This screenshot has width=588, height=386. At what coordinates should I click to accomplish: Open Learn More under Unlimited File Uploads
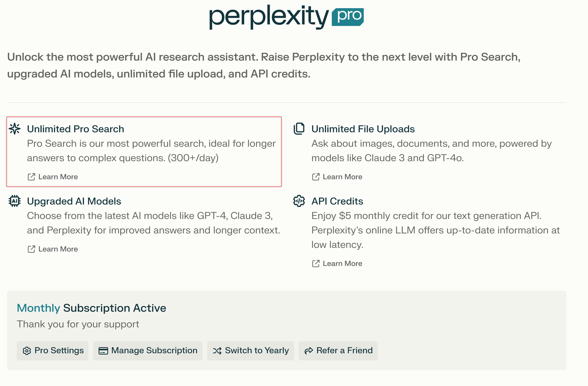coord(342,177)
